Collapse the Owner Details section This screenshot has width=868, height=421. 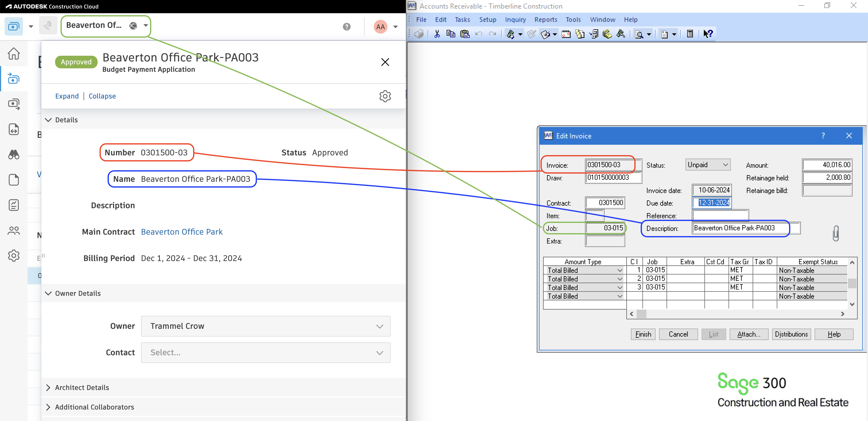tap(49, 293)
